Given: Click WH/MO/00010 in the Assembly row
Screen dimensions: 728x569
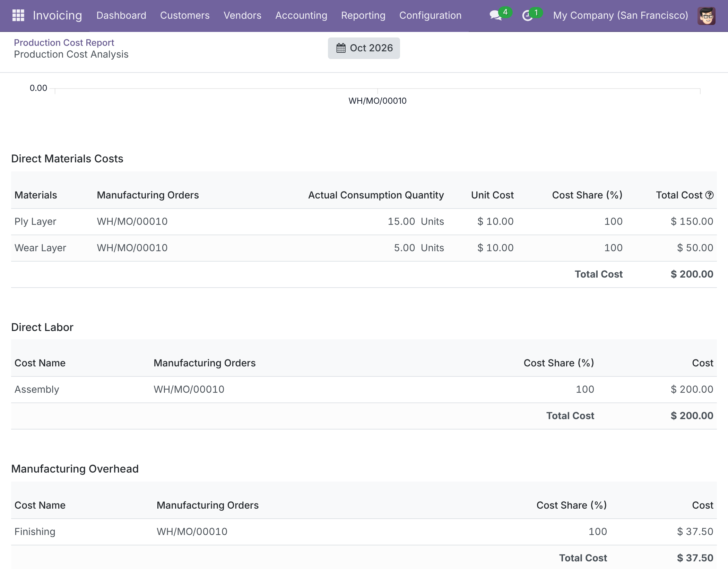Looking at the screenshot, I should (x=189, y=389).
